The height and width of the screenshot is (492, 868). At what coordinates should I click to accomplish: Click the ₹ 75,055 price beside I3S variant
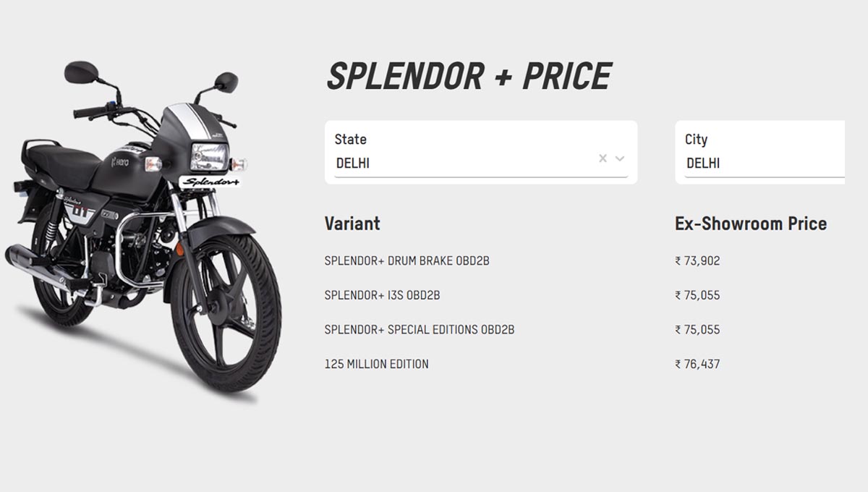(x=697, y=295)
